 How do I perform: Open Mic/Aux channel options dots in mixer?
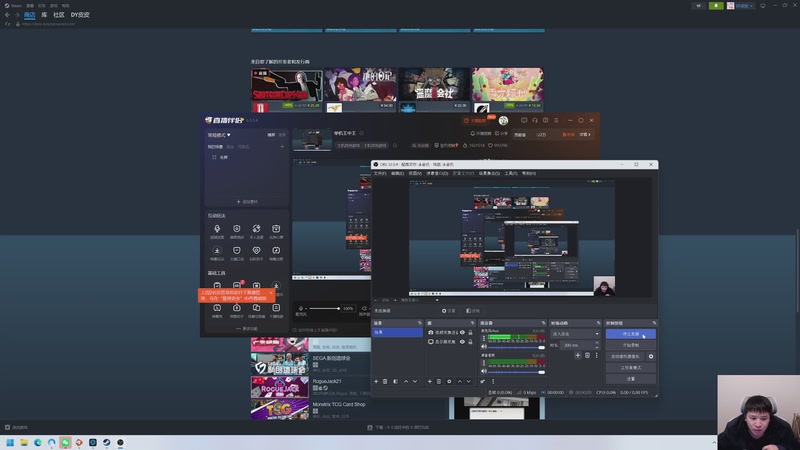coord(484,338)
